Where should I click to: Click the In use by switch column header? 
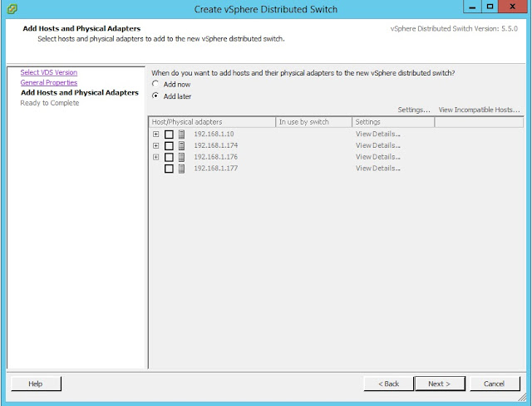(314, 122)
